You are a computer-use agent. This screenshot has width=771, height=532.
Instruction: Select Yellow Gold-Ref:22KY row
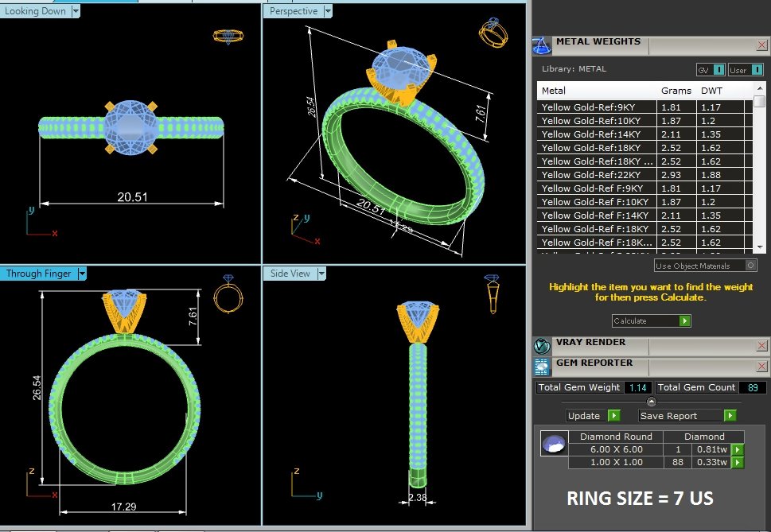[644, 175]
